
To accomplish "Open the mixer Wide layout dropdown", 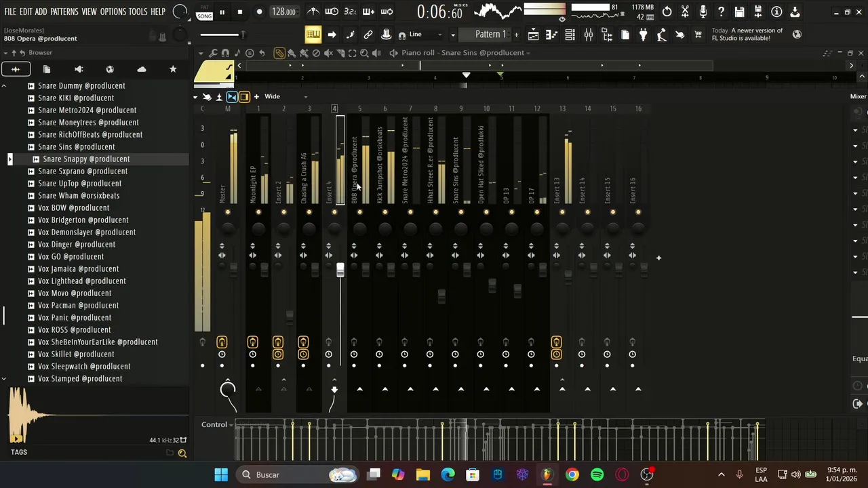I will tap(285, 96).
